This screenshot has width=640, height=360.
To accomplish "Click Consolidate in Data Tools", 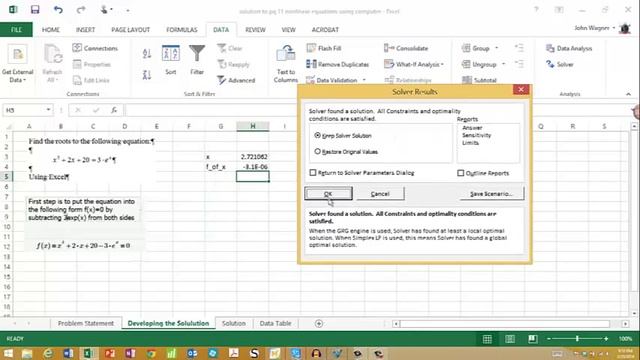I will (406, 48).
